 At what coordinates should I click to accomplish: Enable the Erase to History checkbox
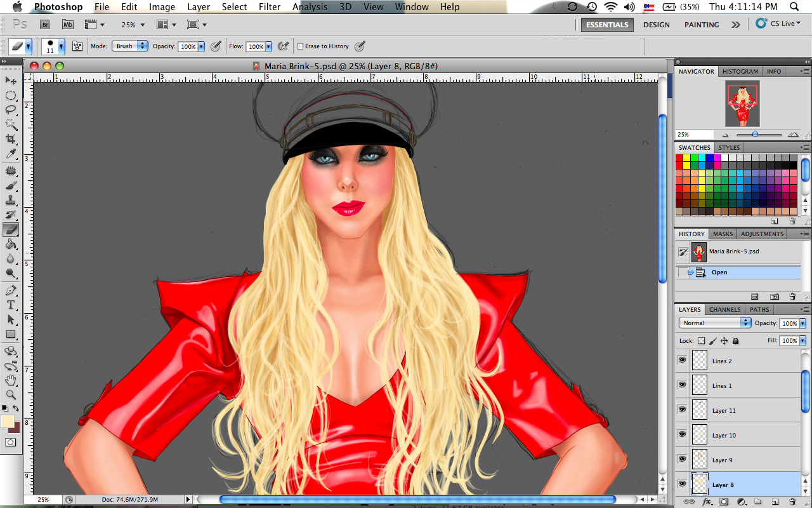click(x=300, y=46)
